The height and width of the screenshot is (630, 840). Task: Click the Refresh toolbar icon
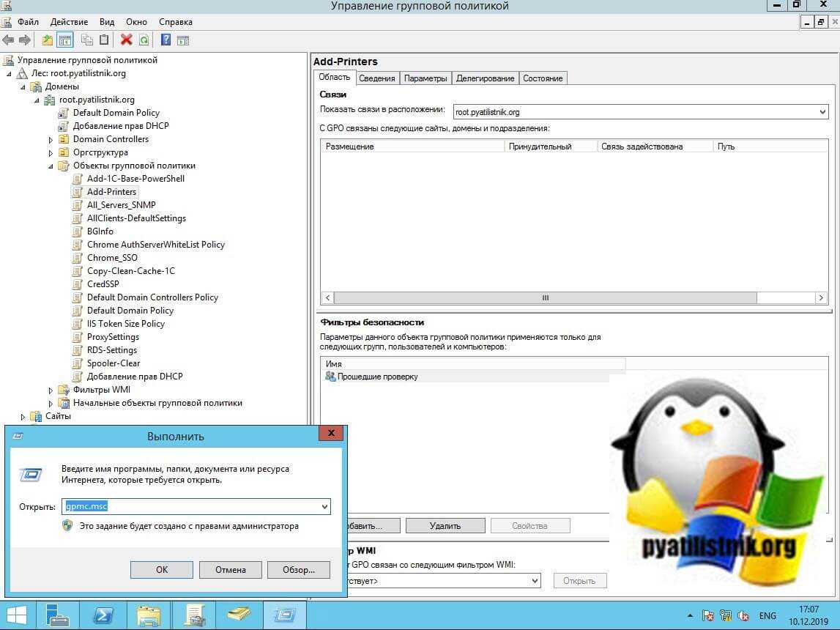pos(144,40)
